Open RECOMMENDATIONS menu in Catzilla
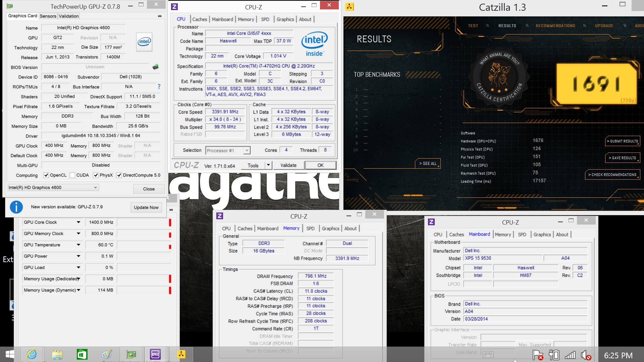 coord(555,26)
